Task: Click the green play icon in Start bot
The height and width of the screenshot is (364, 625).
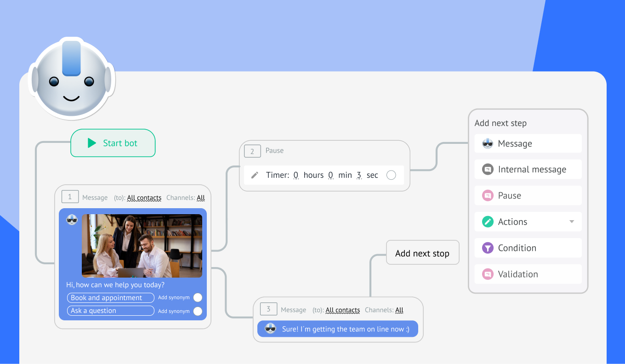Action: (x=92, y=143)
